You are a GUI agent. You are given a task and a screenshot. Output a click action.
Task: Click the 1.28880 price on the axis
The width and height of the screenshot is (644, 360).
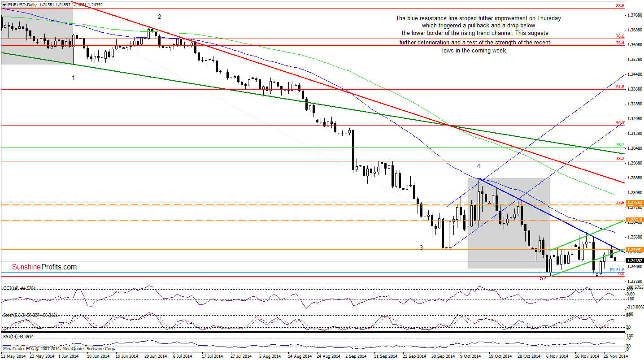pos(635,178)
